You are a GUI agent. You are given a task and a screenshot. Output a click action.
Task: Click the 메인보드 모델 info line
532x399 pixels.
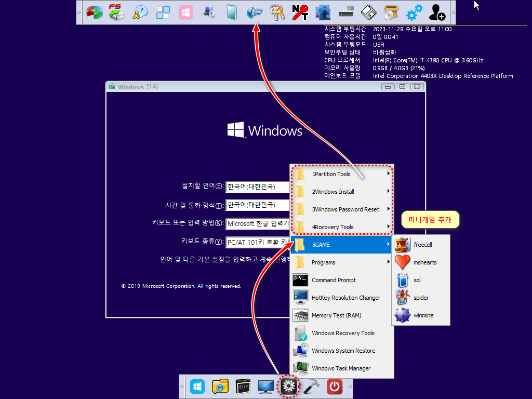(419, 76)
